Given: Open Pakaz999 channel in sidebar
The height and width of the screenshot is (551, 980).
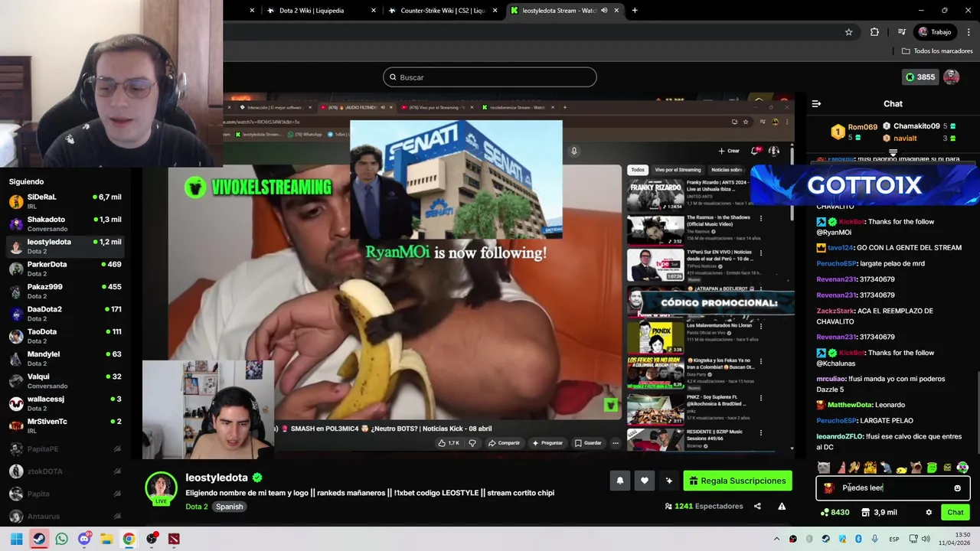Looking at the screenshot, I should [66, 292].
